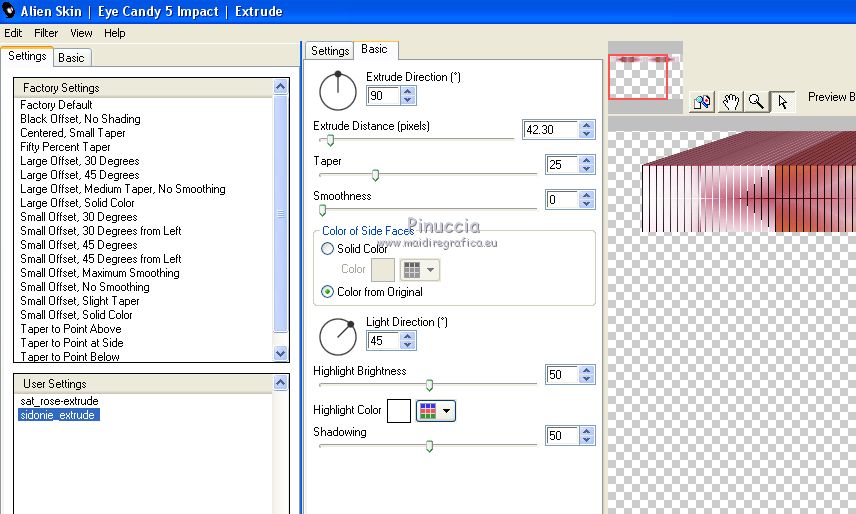856x514 pixels.
Task: Open the Highlight Color palette dropdown
Action: click(436, 410)
